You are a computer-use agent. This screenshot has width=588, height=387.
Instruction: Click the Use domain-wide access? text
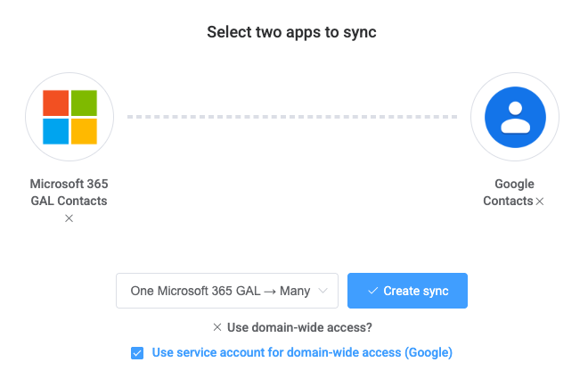[x=299, y=327]
